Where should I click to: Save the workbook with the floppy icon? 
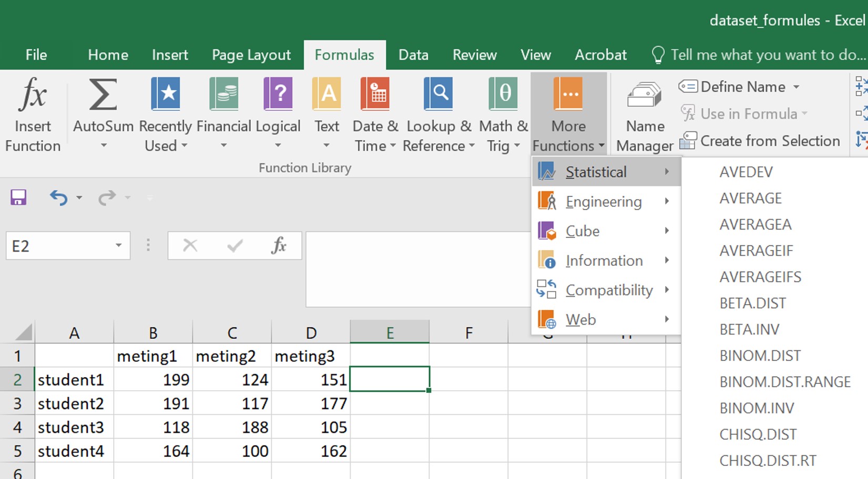[18, 197]
